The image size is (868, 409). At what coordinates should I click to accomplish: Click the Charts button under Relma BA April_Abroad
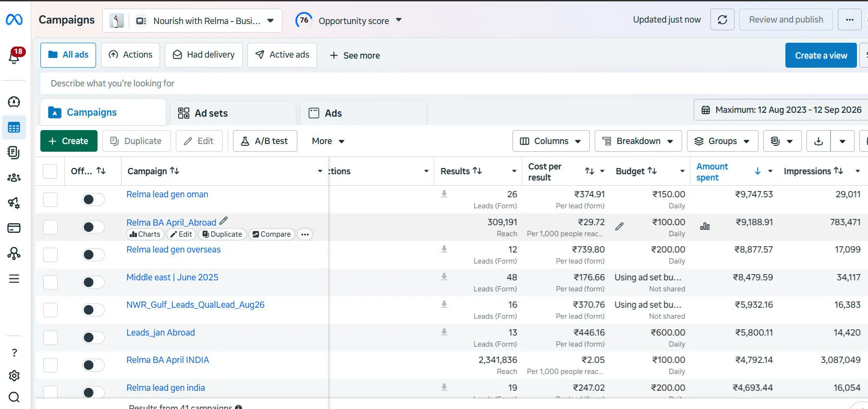pyautogui.click(x=145, y=234)
